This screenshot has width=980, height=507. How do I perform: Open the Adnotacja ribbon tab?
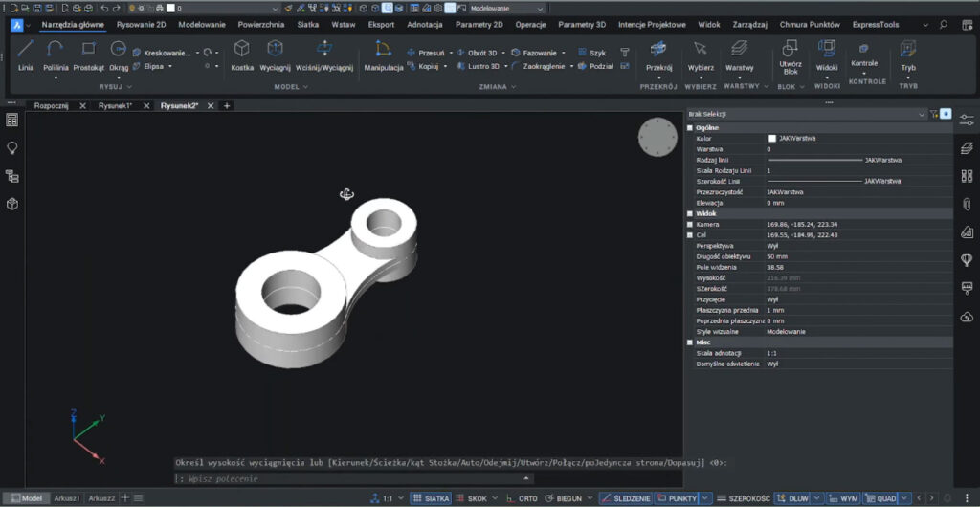click(x=424, y=24)
